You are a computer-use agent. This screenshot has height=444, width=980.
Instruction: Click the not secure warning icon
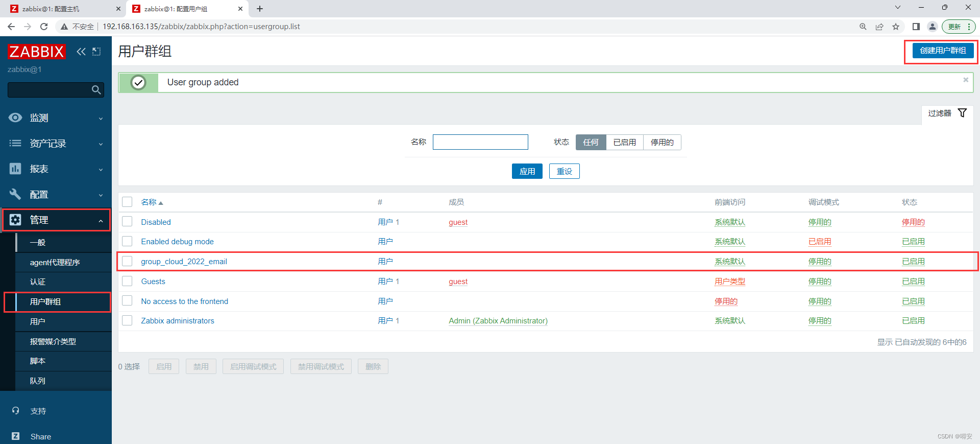click(64, 27)
